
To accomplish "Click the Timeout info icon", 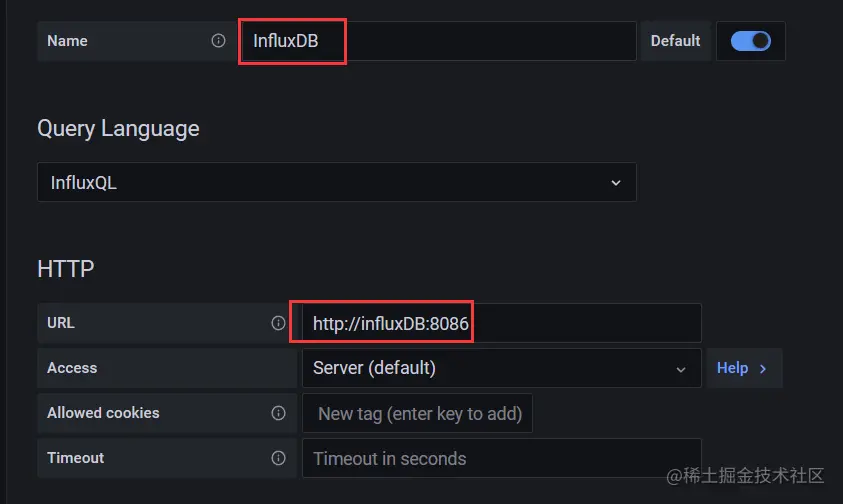I will pyautogui.click(x=278, y=458).
